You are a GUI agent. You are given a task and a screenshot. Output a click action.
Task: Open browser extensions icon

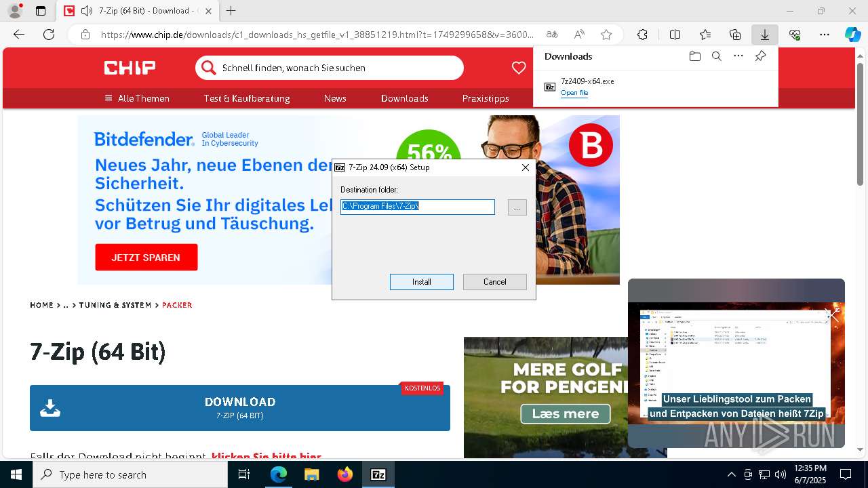[x=642, y=35]
